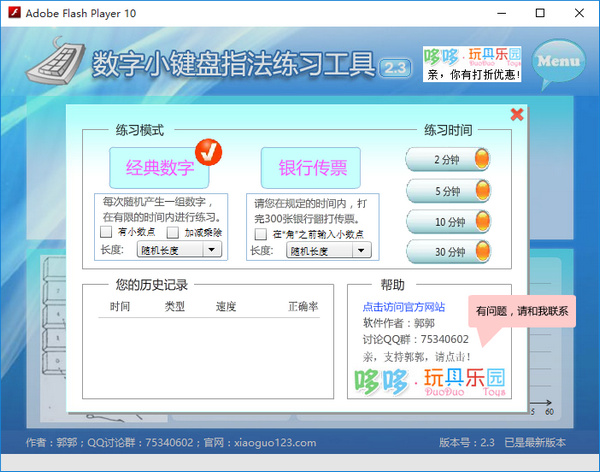Select the 经典数字 practice mode

[x=159, y=168]
